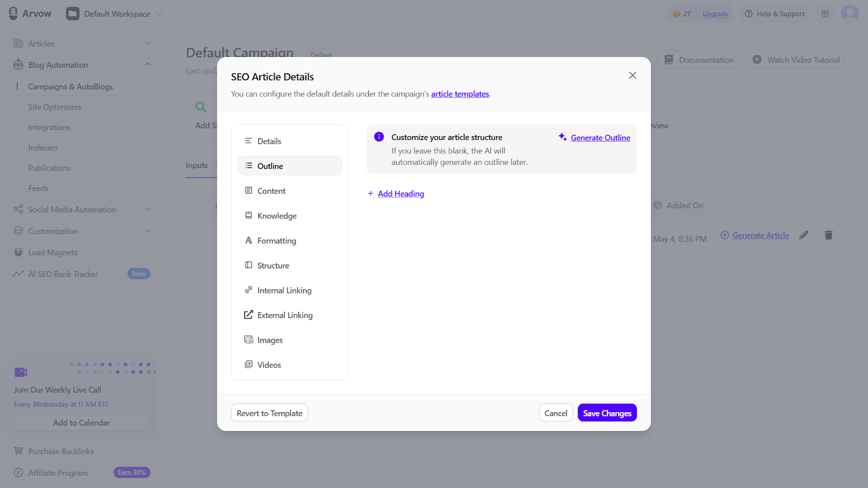The width and height of the screenshot is (868, 488).
Task: Expand the Social Media Automation section
Action: point(147,209)
